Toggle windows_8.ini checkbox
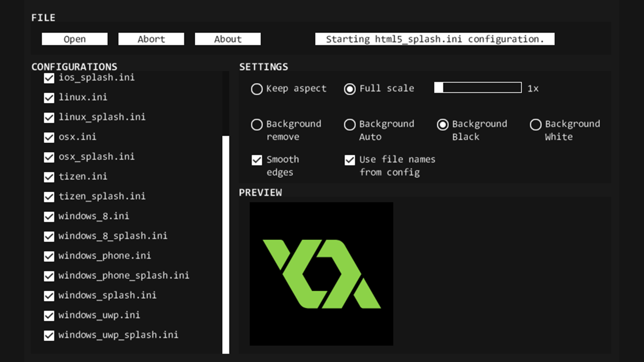Screen dimensions: 644x362 pos(49,217)
